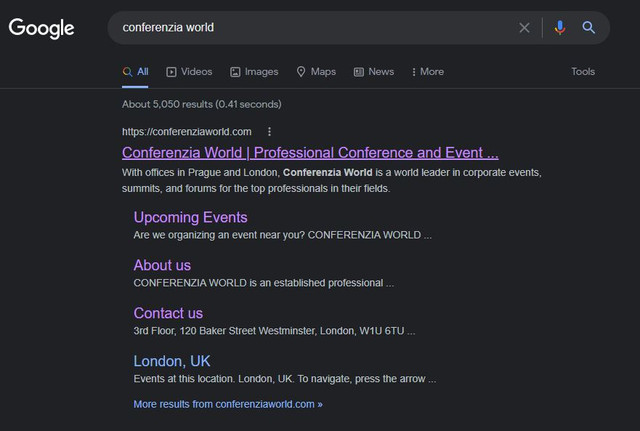The width and height of the screenshot is (640, 431).
Task: Click 'CONFERENZIA WORLD is an established professional' text
Action: (x=264, y=283)
